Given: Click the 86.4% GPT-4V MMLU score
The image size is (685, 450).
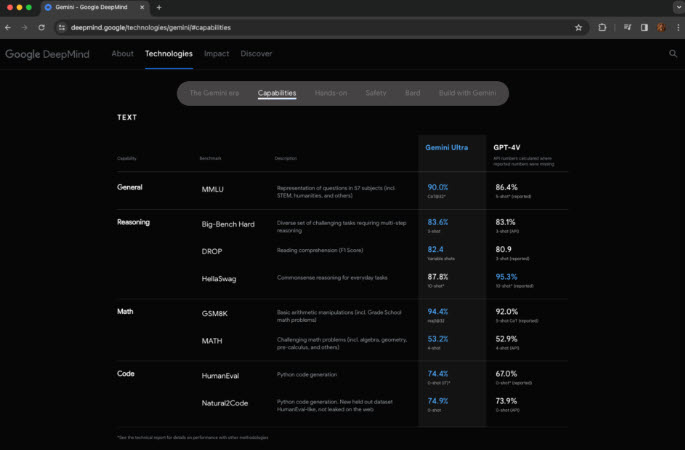Looking at the screenshot, I should click(x=506, y=187).
